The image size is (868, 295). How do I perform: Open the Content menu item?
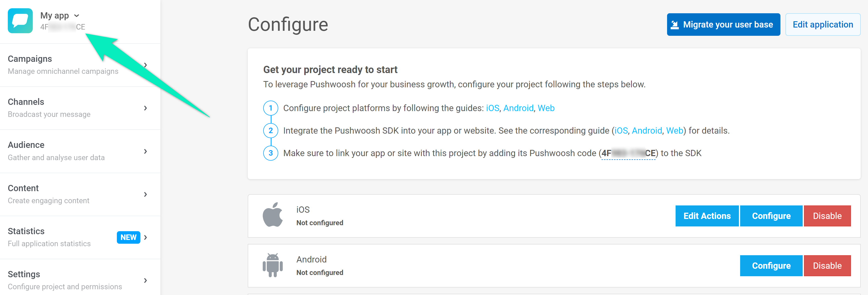point(23,188)
